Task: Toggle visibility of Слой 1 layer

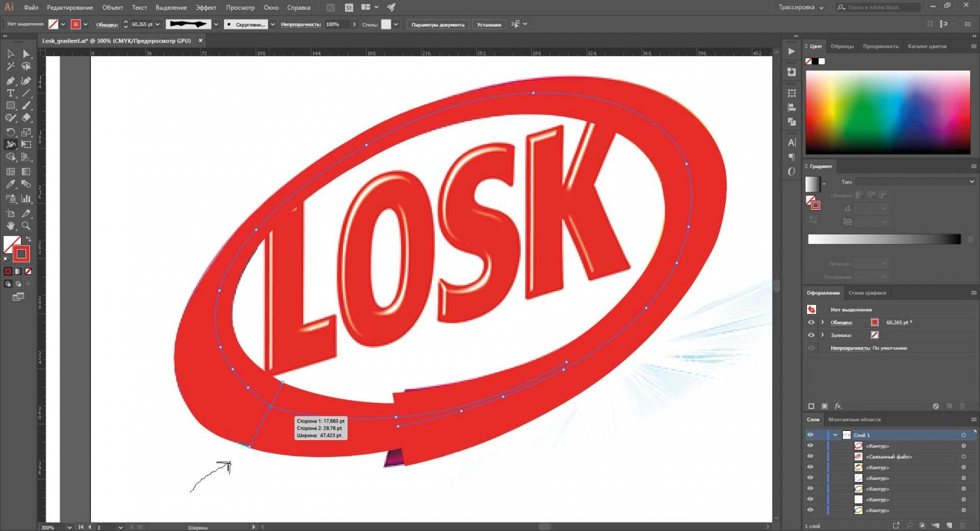Action: coord(810,435)
